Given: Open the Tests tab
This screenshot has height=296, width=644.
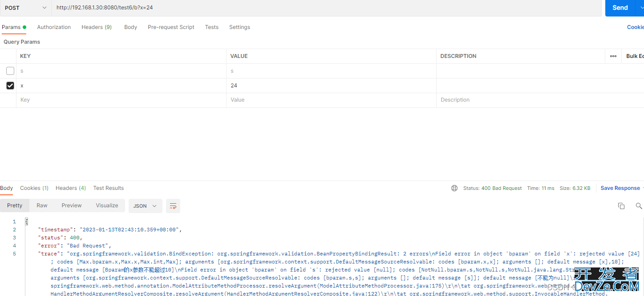Looking at the screenshot, I should pyautogui.click(x=212, y=27).
